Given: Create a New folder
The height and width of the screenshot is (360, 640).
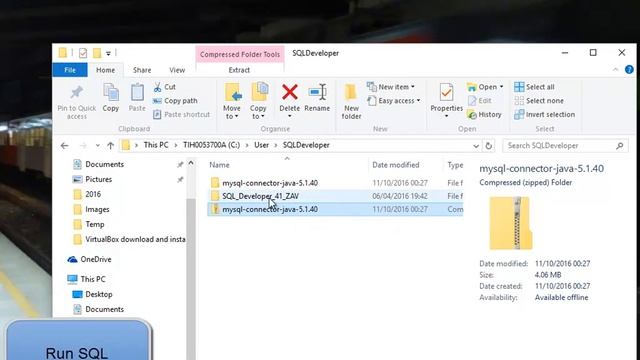Looking at the screenshot, I should pos(351,102).
